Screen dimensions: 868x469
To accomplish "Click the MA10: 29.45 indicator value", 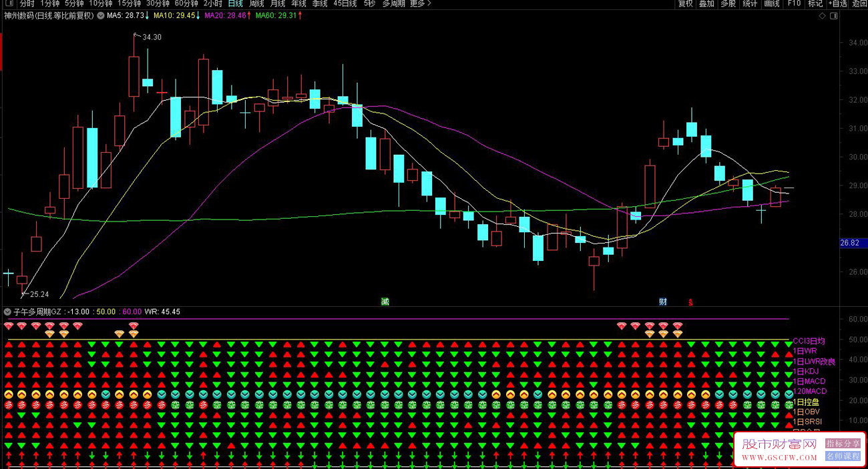I will point(174,15).
